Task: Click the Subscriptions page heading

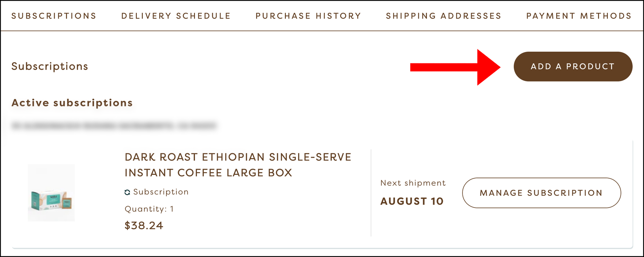Action: [50, 66]
